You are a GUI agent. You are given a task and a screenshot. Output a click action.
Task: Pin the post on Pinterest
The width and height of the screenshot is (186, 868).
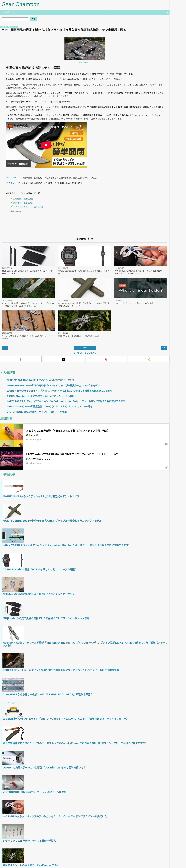point(106,359)
